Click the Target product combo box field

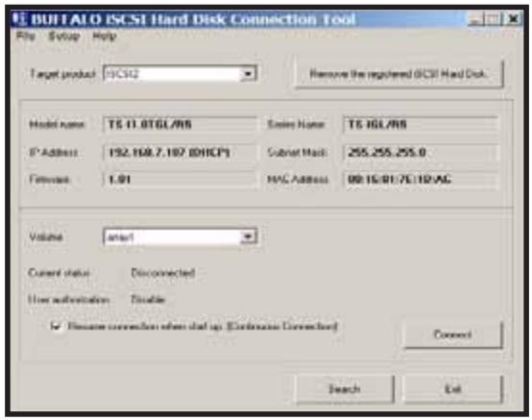180,74
